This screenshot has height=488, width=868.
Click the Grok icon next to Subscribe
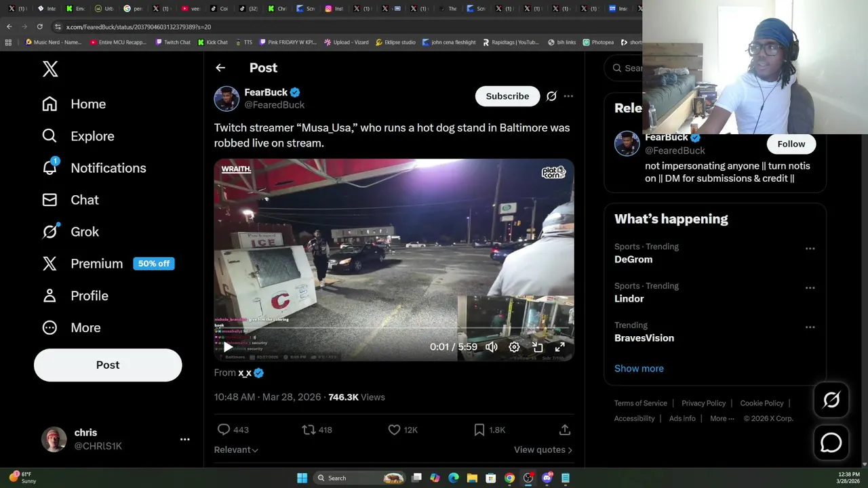551,96
